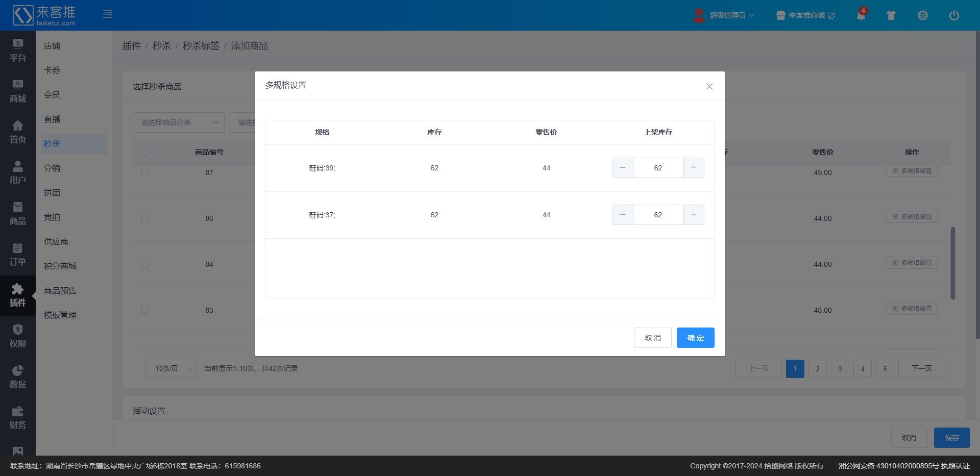Click the power logout icon
Image resolution: width=980 pixels, height=476 pixels.
coord(953,15)
